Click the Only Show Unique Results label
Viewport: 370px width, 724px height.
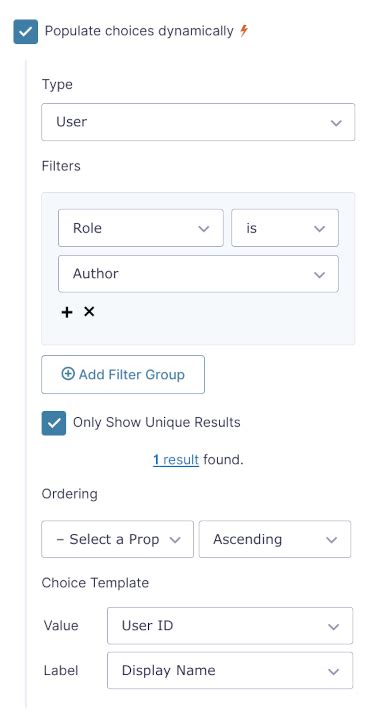(157, 422)
